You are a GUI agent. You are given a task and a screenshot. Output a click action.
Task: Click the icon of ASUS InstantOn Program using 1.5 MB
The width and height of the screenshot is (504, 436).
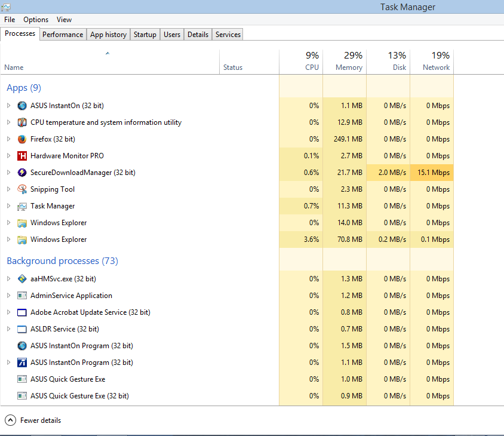click(22, 346)
